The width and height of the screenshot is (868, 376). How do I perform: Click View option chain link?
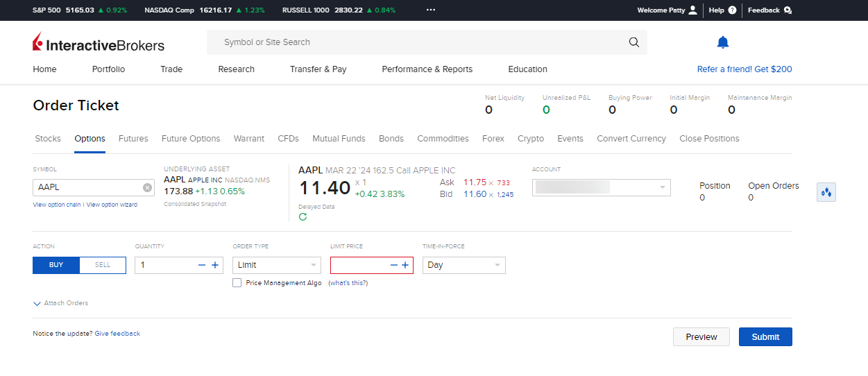point(57,205)
